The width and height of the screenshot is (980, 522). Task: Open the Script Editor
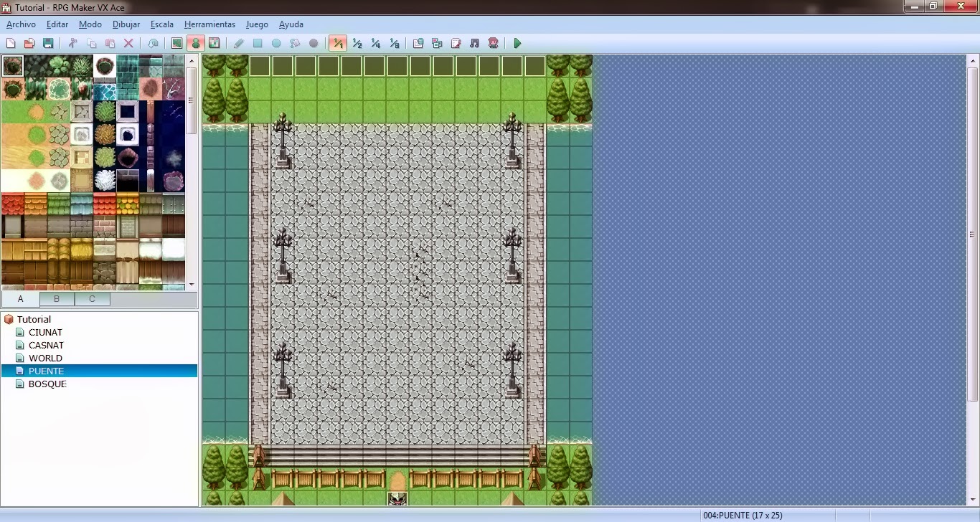(x=456, y=43)
